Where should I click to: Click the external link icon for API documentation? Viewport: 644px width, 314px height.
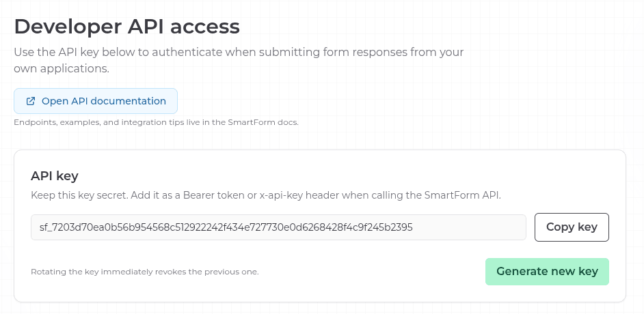coord(31,101)
